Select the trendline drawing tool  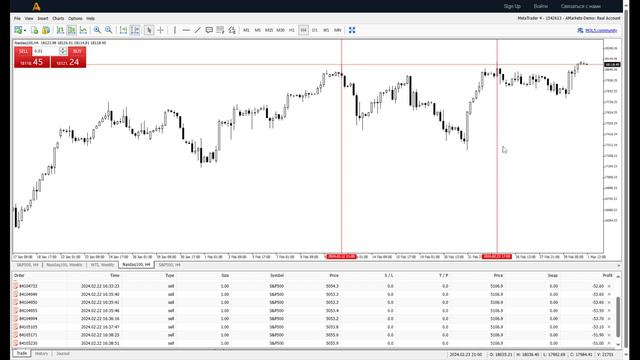(198, 30)
